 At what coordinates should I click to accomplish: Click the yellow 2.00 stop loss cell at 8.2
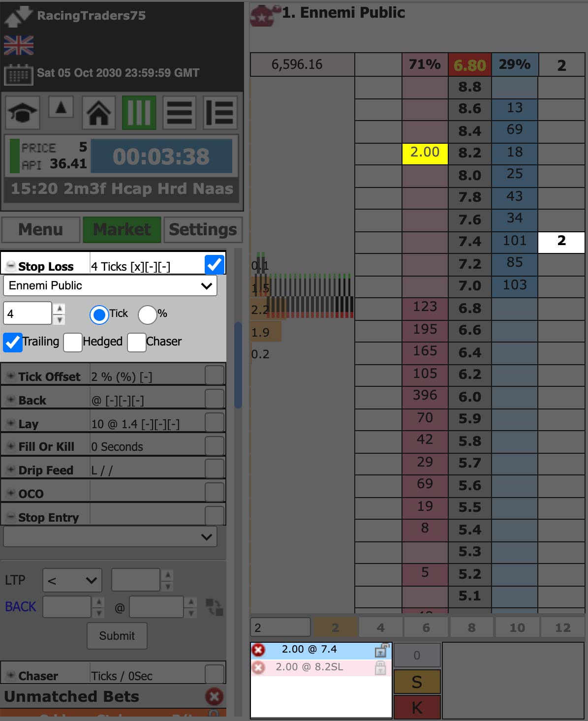pos(425,153)
